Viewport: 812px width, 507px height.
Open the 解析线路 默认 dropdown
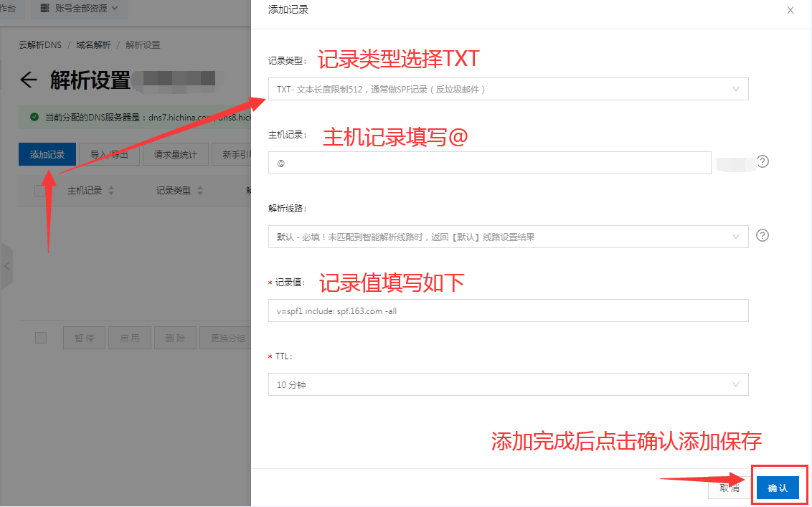coord(508,237)
